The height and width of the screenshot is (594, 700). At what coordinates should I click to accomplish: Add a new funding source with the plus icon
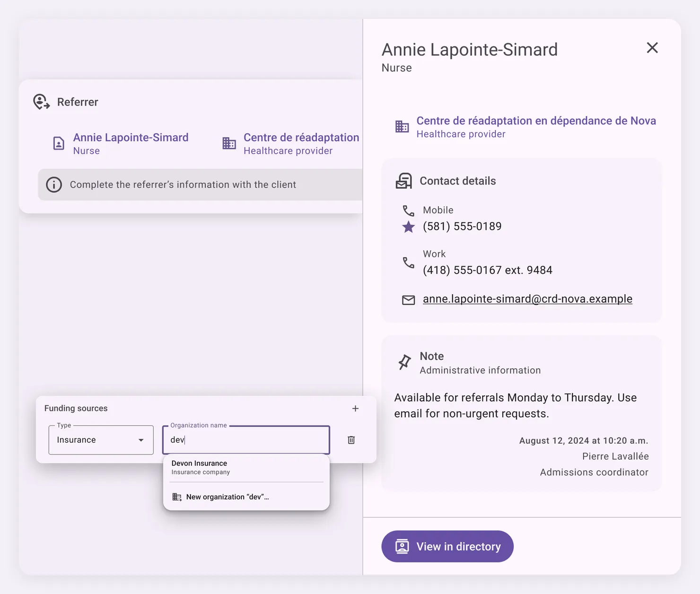355,409
